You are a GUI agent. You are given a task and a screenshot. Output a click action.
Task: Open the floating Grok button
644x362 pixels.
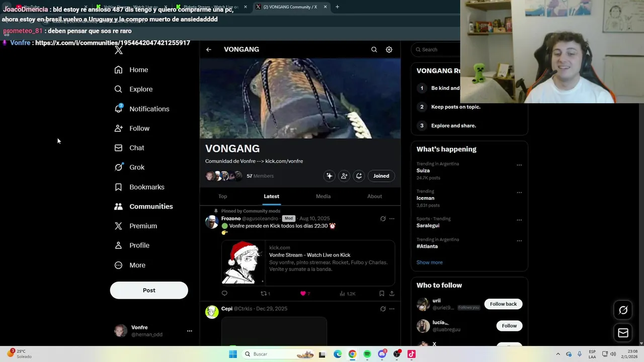(x=623, y=310)
